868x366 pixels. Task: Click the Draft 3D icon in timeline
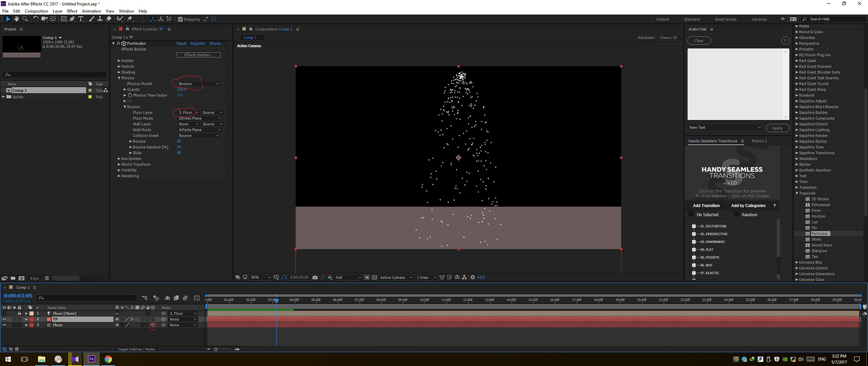point(156,298)
